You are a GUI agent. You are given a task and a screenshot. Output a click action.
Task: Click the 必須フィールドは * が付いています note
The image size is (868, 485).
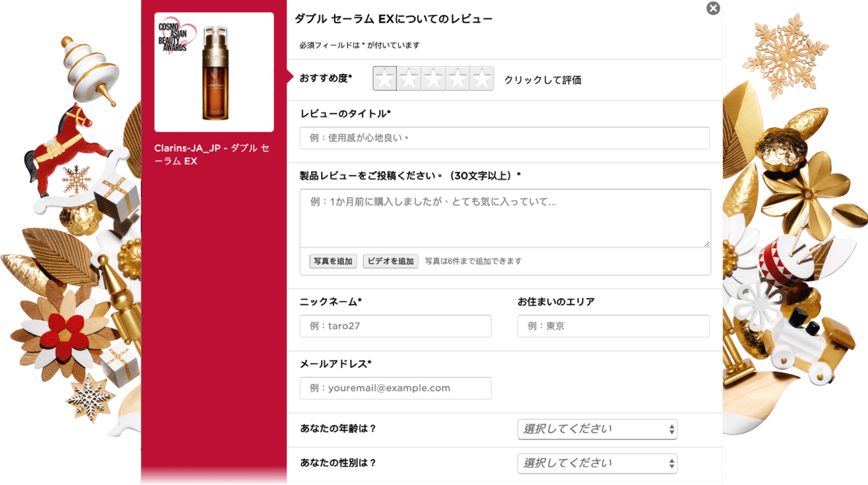click(x=359, y=45)
